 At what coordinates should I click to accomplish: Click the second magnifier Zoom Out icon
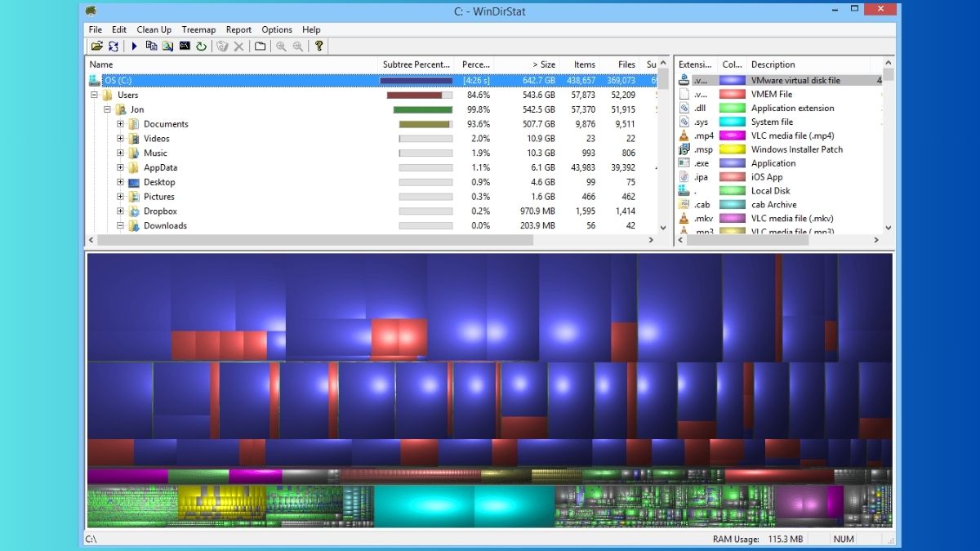[x=298, y=47]
